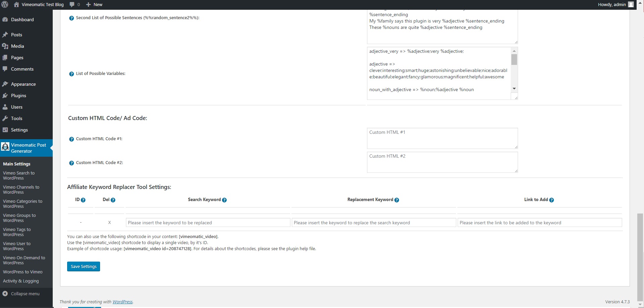
Task: Click the help icon next to Search Keyword
Action: click(x=224, y=200)
